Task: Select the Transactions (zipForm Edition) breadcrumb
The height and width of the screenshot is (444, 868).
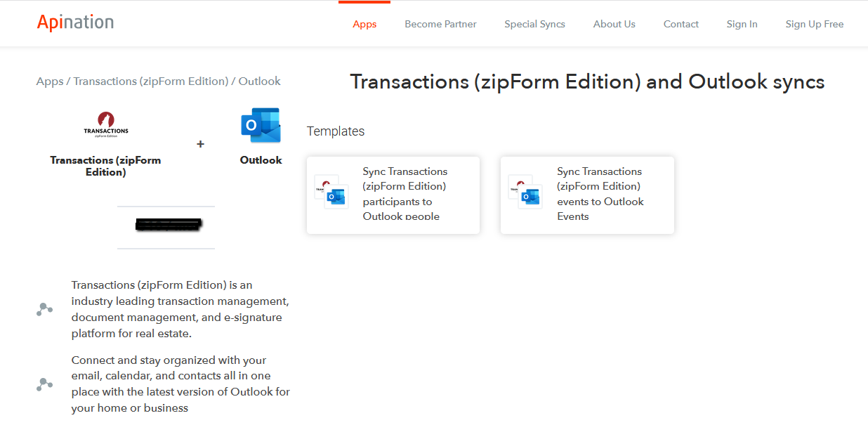Action: tap(151, 81)
